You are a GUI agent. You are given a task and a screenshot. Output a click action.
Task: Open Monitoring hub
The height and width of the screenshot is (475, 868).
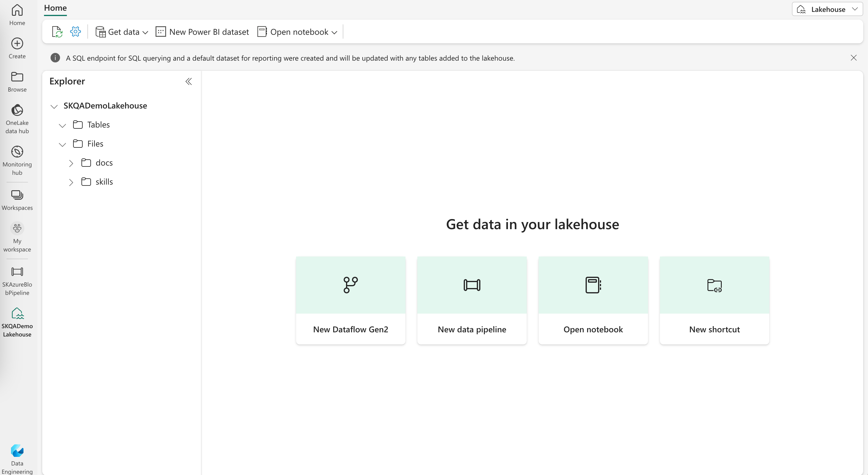coord(17,161)
